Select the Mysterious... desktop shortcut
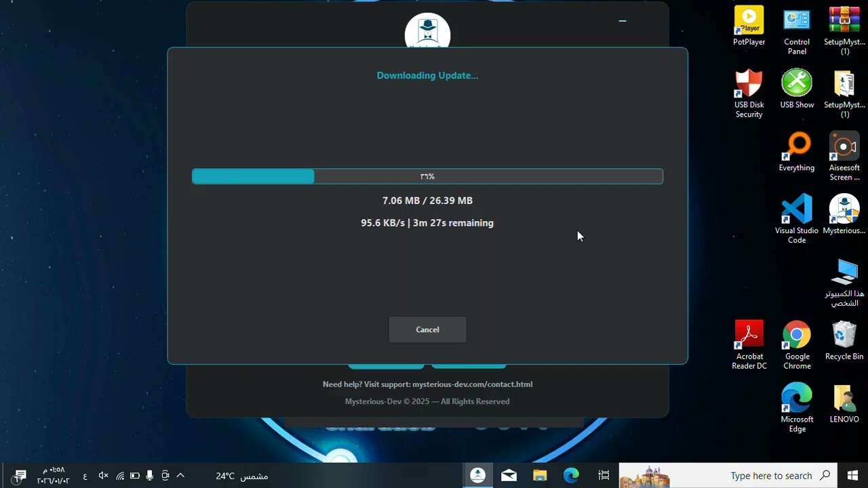The width and height of the screenshot is (868, 488). pyautogui.click(x=844, y=214)
